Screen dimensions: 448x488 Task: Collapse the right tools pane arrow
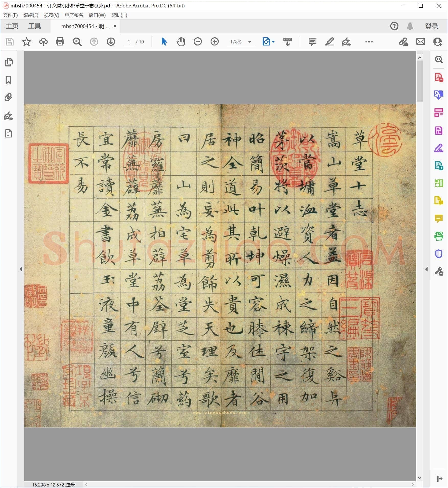click(426, 269)
